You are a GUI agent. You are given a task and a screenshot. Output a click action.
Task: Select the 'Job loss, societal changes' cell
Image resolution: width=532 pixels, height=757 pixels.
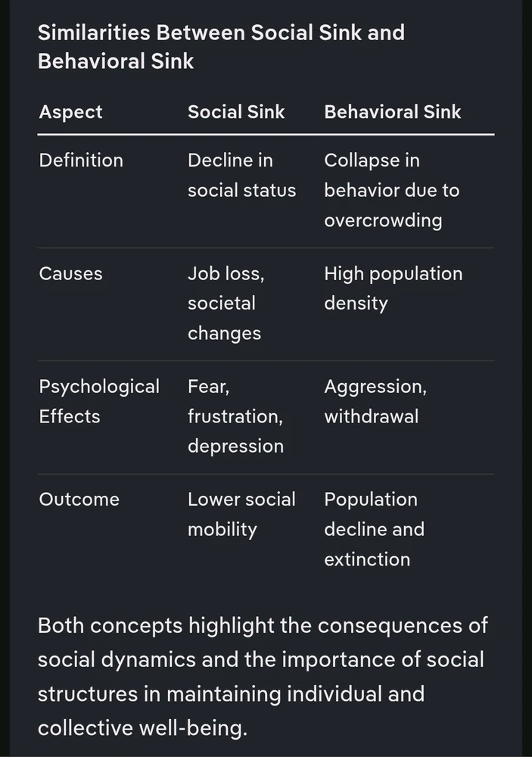(x=226, y=304)
